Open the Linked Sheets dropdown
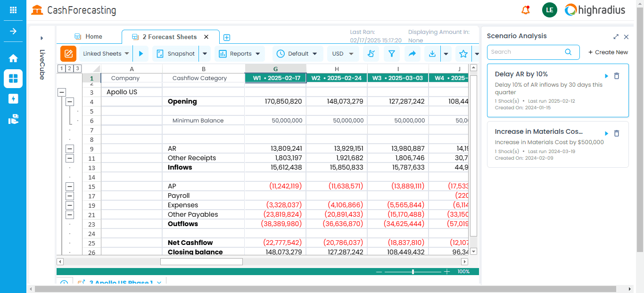 click(x=106, y=54)
